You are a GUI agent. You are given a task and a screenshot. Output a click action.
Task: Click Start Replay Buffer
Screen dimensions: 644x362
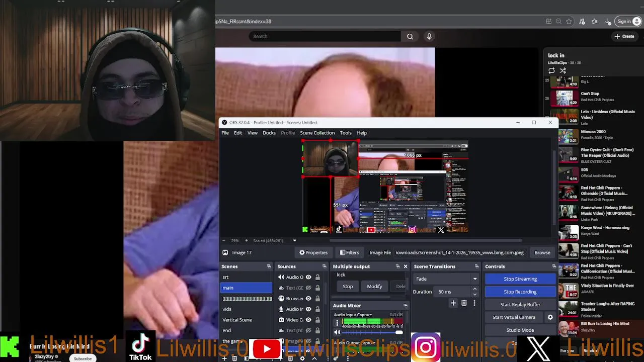(x=520, y=305)
